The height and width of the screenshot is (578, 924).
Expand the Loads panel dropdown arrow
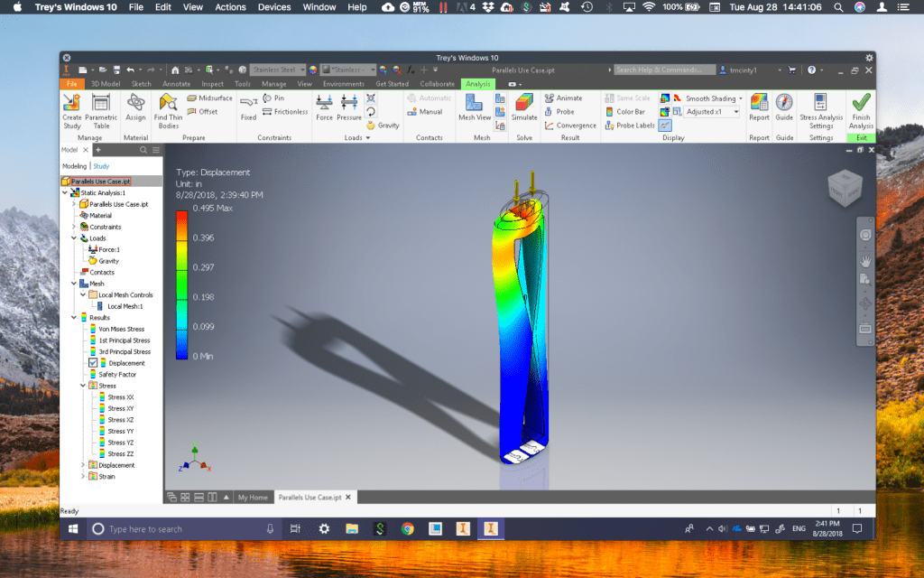click(x=368, y=138)
